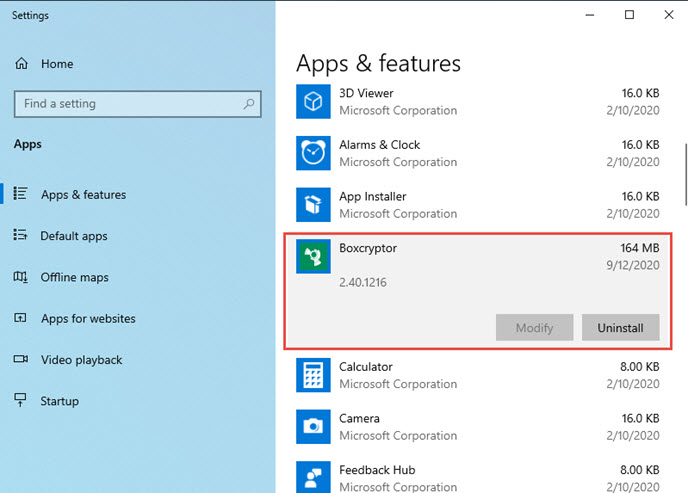Click the Home icon in the sidebar
Image resolution: width=688 pixels, height=493 pixels.
pyautogui.click(x=22, y=64)
